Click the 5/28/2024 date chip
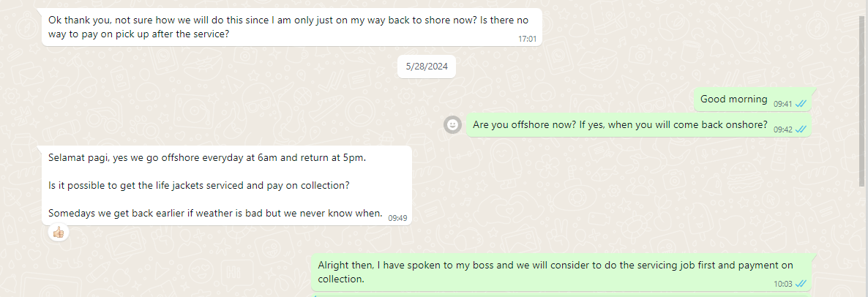The height and width of the screenshot is (297, 868). click(427, 67)
